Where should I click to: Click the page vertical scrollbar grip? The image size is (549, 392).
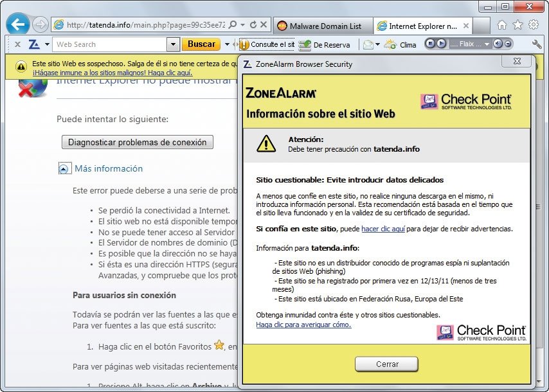539,207
